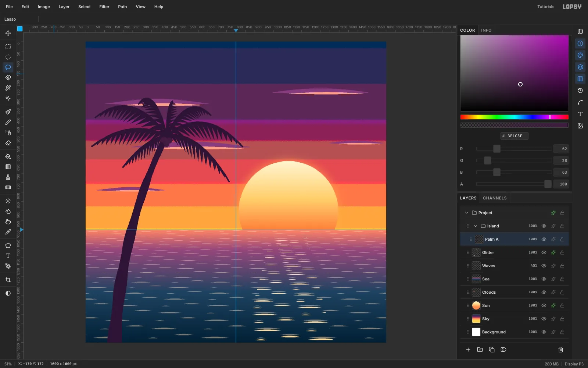Image resolution: width=588 pixels, height=368 pixels.
Task: Select the Spray Can tool
Action: 8,132
